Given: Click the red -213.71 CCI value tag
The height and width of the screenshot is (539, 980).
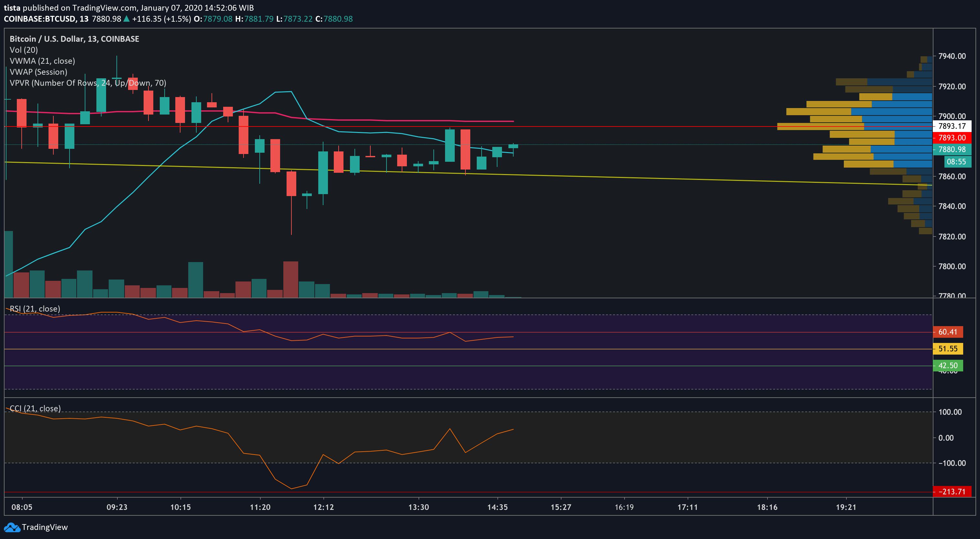Looking at the screenshot, I should pyautogui.click(x=952, y=491).
